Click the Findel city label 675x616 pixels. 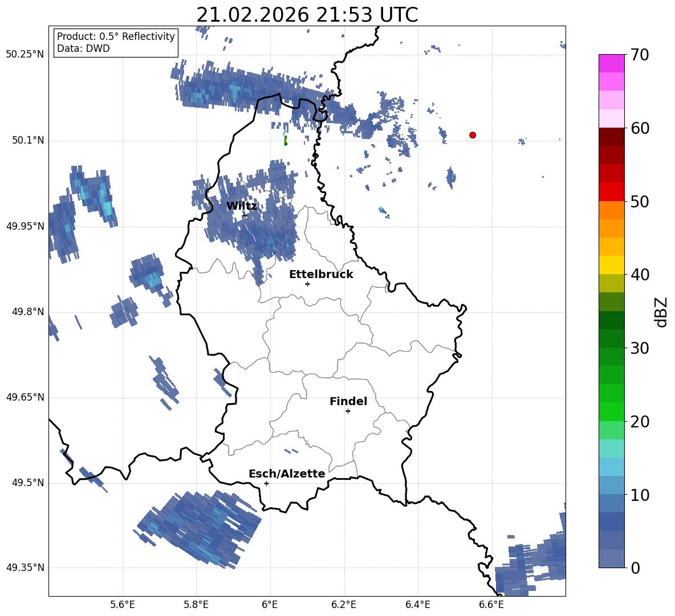pos(348,401)
